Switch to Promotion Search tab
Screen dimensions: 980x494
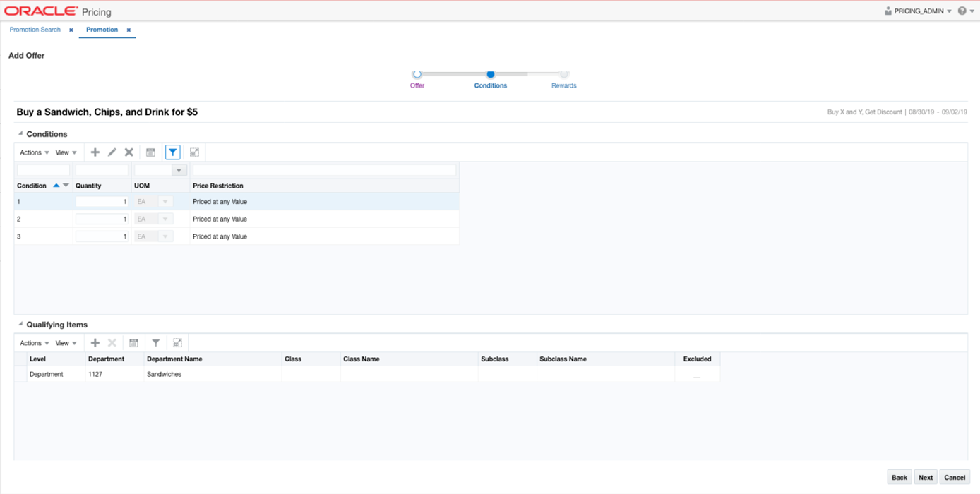point(35,30)
